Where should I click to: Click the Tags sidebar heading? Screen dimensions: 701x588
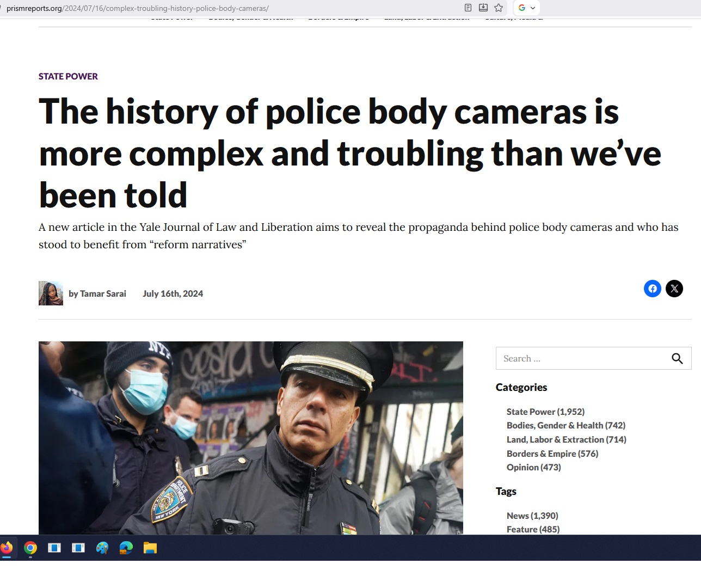(506, 491)
